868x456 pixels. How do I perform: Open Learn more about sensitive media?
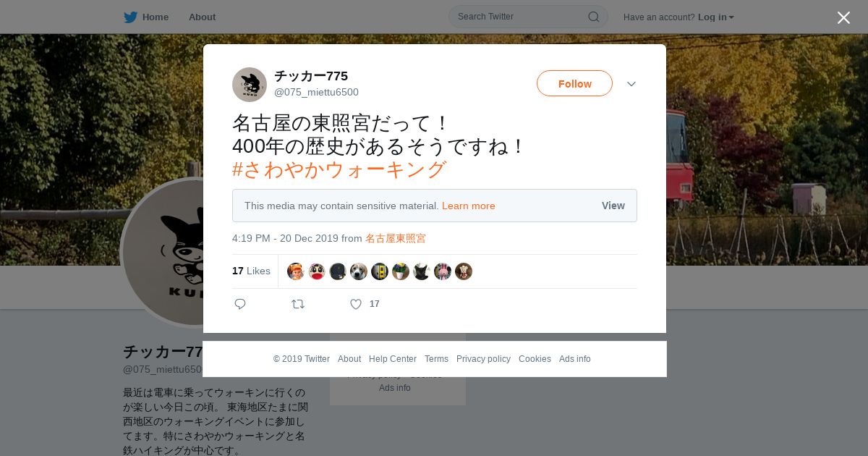pos(469,206)
